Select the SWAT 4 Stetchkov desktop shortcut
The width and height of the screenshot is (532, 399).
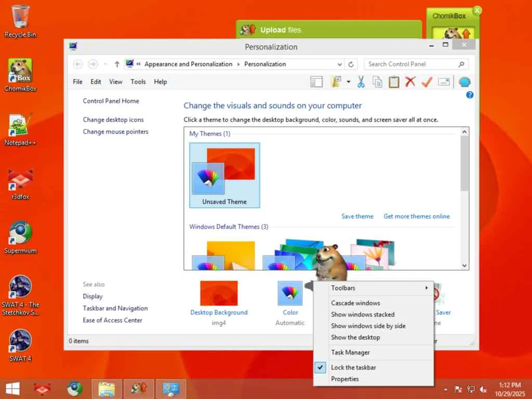(x=20, y=295)
